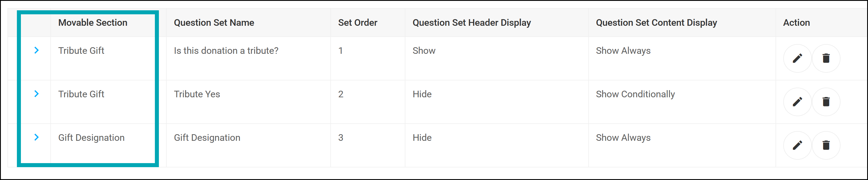
Task: Click Question Set Header Display column header
Action: [x=472, y=23]
